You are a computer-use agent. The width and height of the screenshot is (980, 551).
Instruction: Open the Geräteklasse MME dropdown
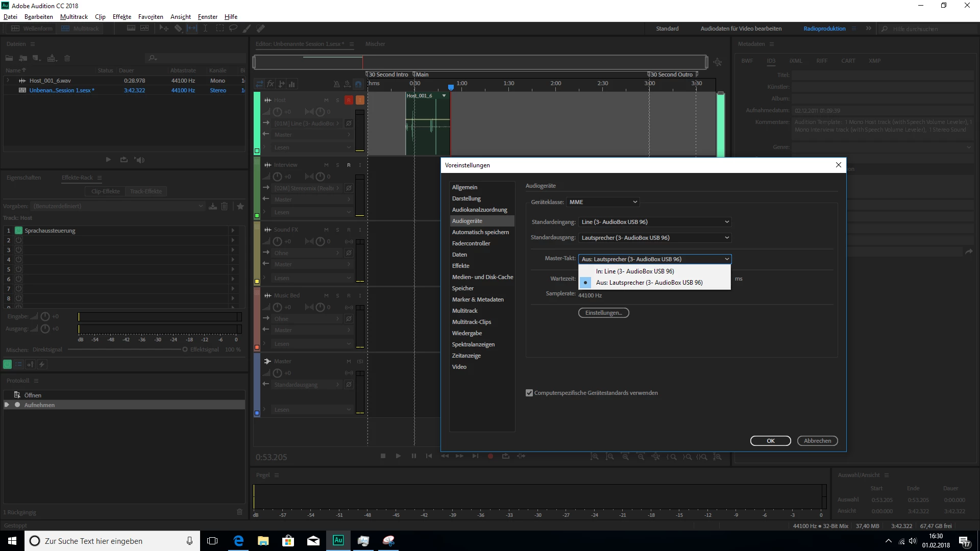click(603, 202)
